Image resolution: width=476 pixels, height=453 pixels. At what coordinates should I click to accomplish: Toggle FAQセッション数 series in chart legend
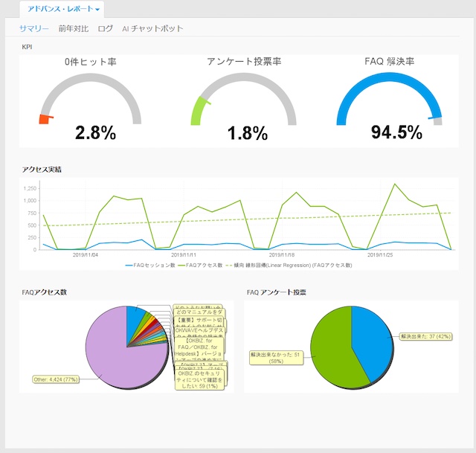(153, 265)
